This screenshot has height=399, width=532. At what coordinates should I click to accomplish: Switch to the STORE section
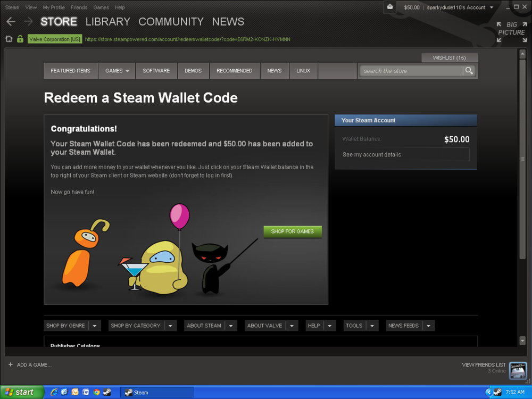click(59, 22)
